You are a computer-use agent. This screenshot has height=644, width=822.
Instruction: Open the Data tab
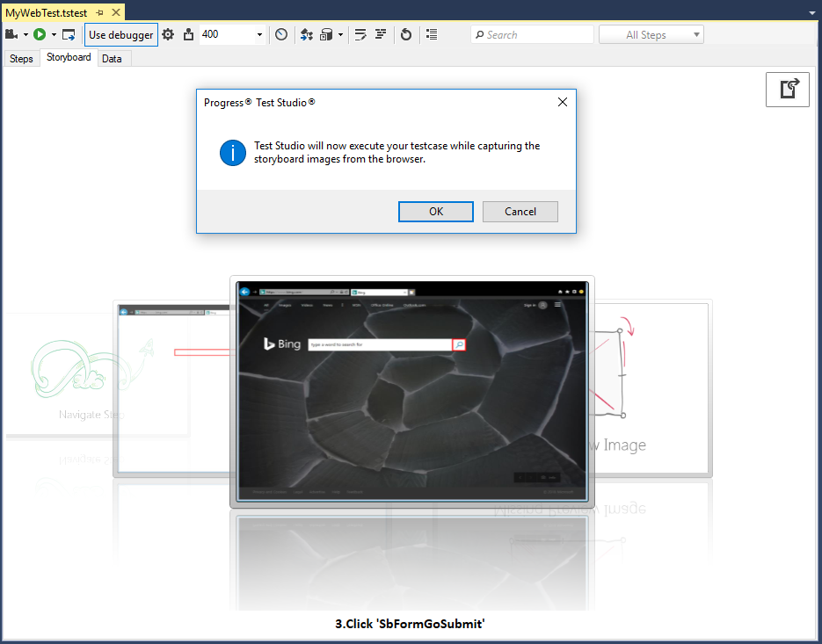112,59
